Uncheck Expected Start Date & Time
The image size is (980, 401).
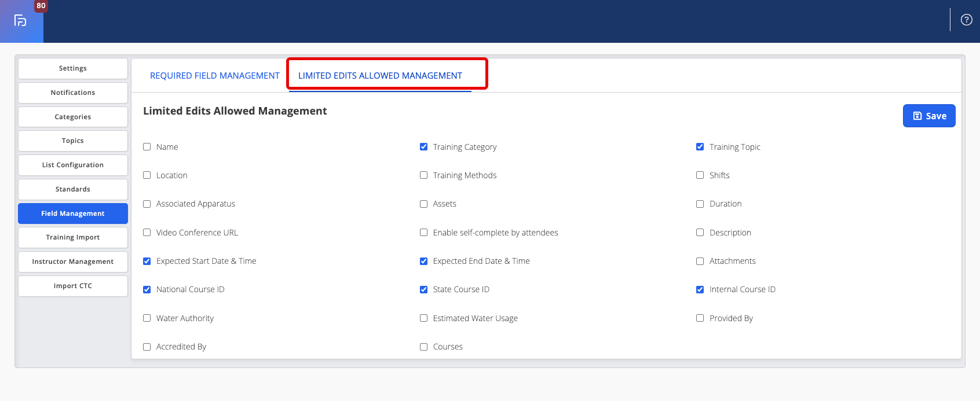(x=147, y=261)
